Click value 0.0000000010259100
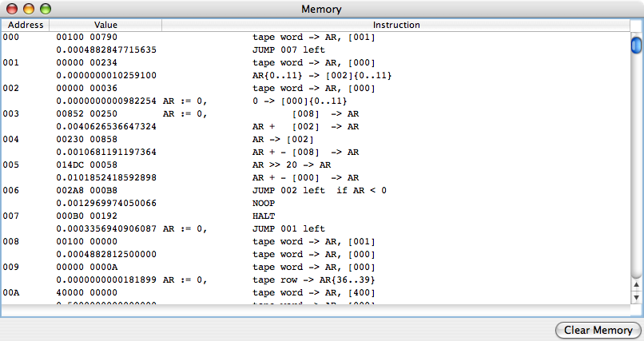Image resolution: width=644 pixels, height=341 pixels. point(106,76)
